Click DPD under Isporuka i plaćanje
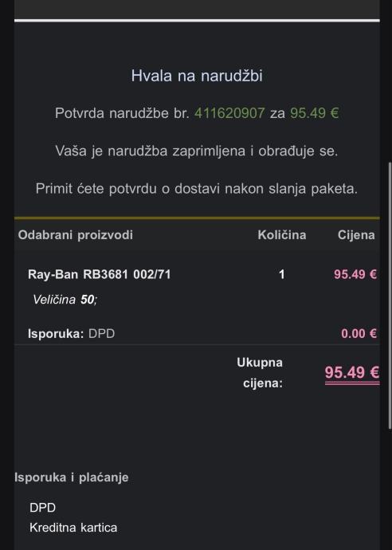The image size is (392, 550). (42, 508)
